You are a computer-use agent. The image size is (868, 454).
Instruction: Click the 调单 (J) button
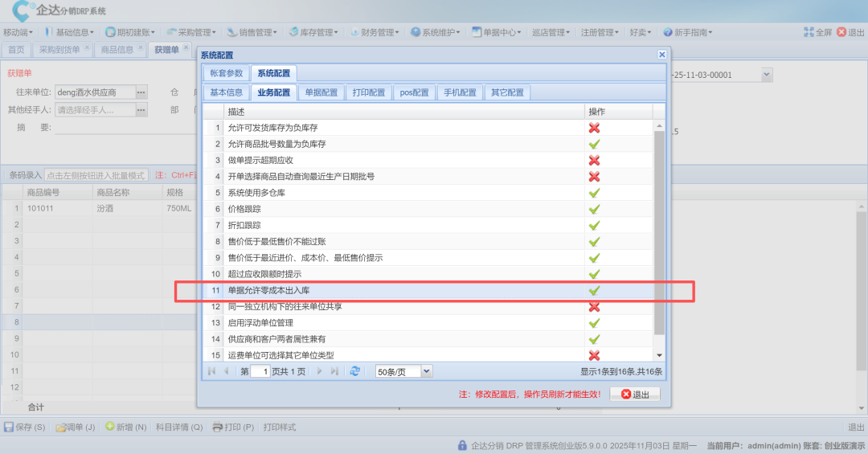tap(75, 427)
